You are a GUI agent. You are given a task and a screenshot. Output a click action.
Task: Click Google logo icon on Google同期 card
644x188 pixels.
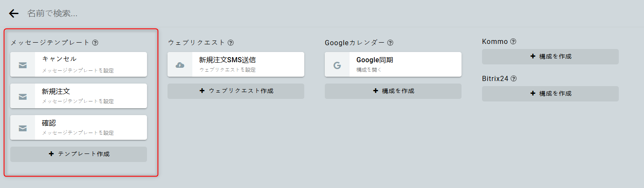pos(337,65)
